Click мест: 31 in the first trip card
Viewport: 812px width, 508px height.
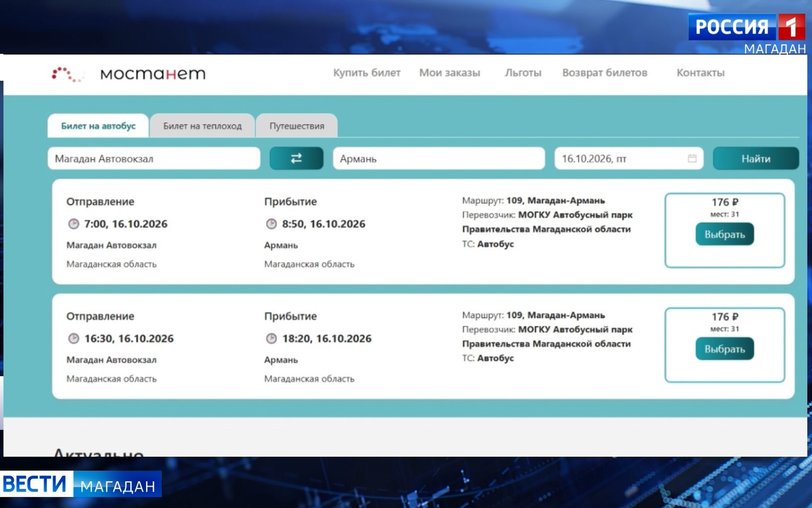coord(724,214)
